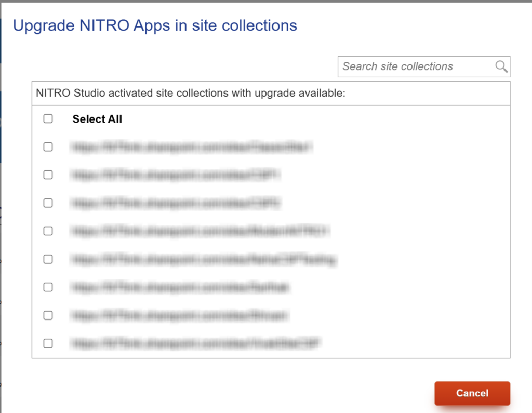Check the first blurred site collection checkbox

point(48,147)
